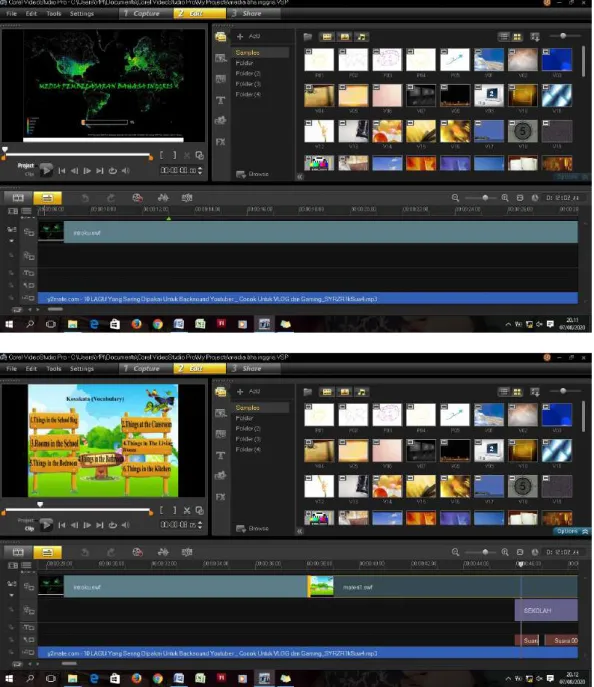Image resolution: width=594 pixels, height=687 pixels.
Task: Click redo arrow in bottom window timeline toolbar
Action: [111, 552]
